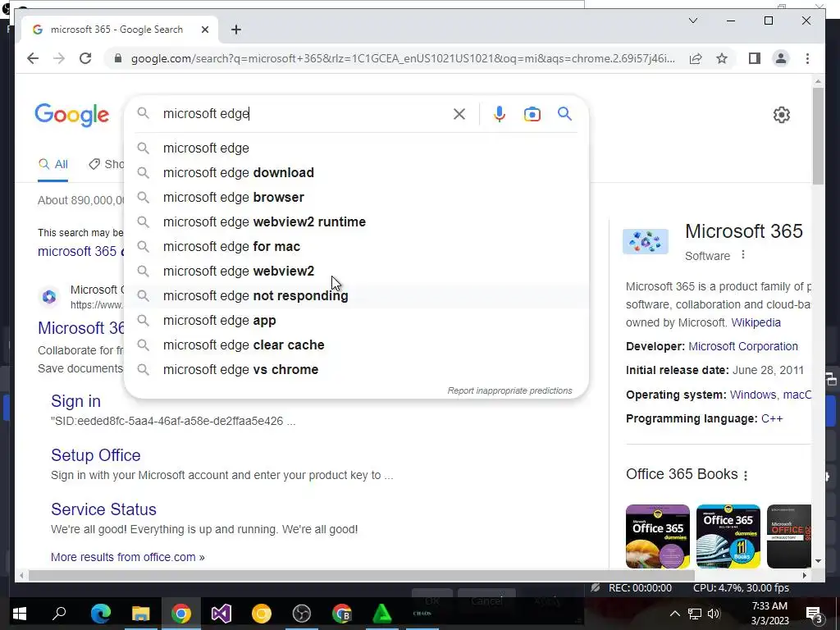Viewport: 840px width, 630px height.
Task: Pick suggestion microsoft edge not responding
Action: (x=356, y=295)
